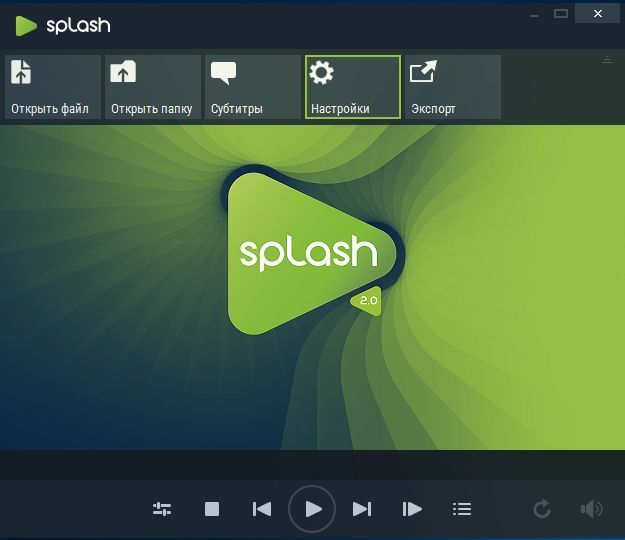Open the Настройки settings tile
This screenshot has width=625, height=540.
[353, 87]
